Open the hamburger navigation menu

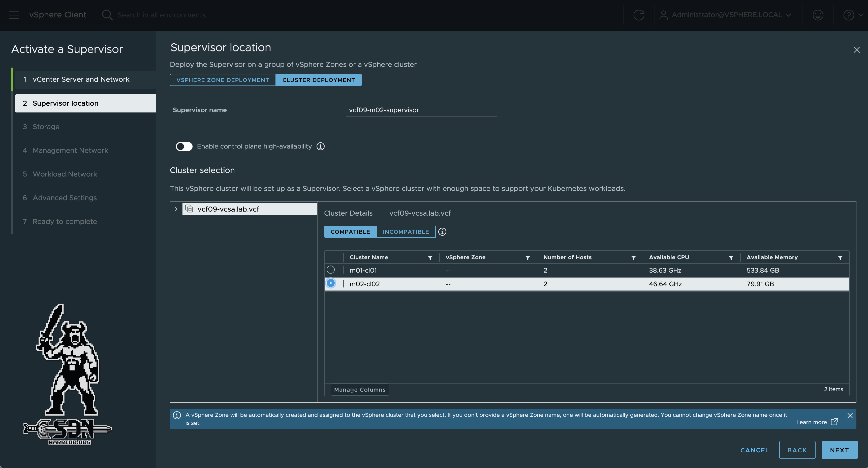[x=14, y=15]
